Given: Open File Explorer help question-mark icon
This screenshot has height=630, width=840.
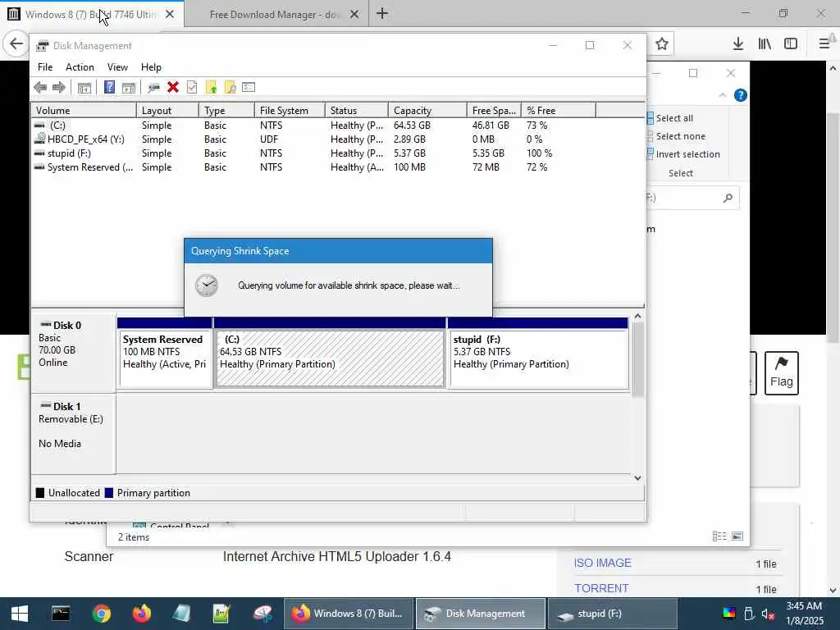Looking at the screenshot, I should 741,95.
